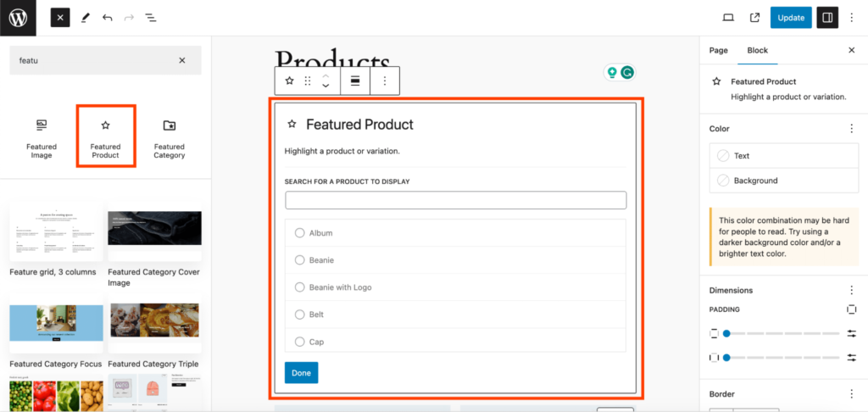Open the Document Overview list icon
868x412 pixels.
point(150,18)
